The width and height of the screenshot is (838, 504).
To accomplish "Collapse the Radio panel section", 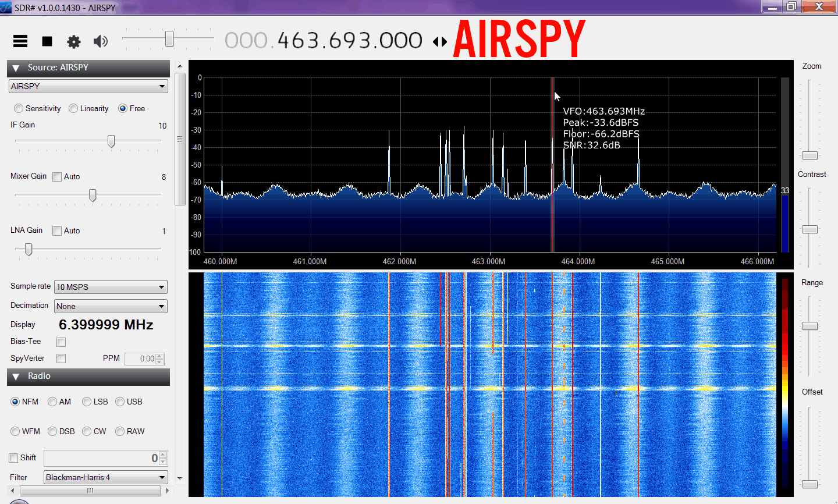I will coord(16,377).
